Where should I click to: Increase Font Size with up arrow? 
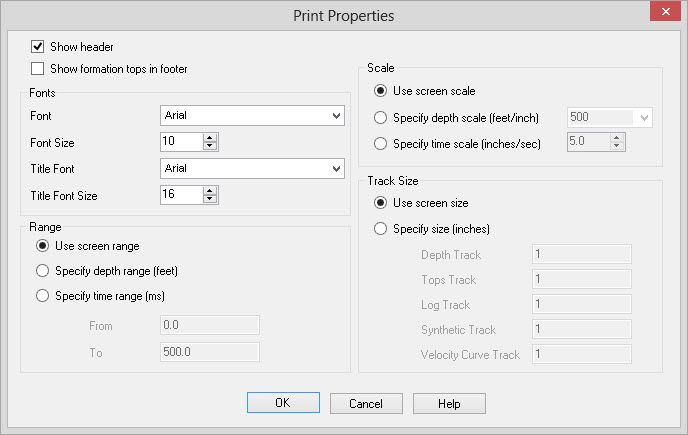click(x=209, y=138)
